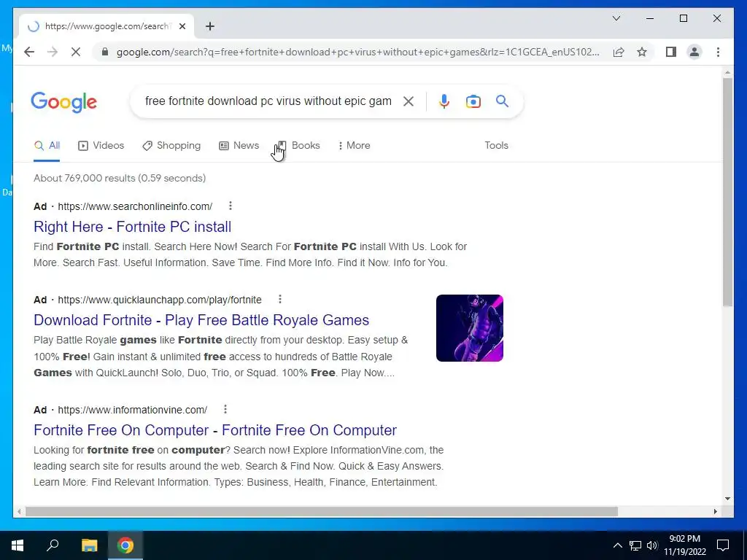Open the search Tools options

click(496, 146)
